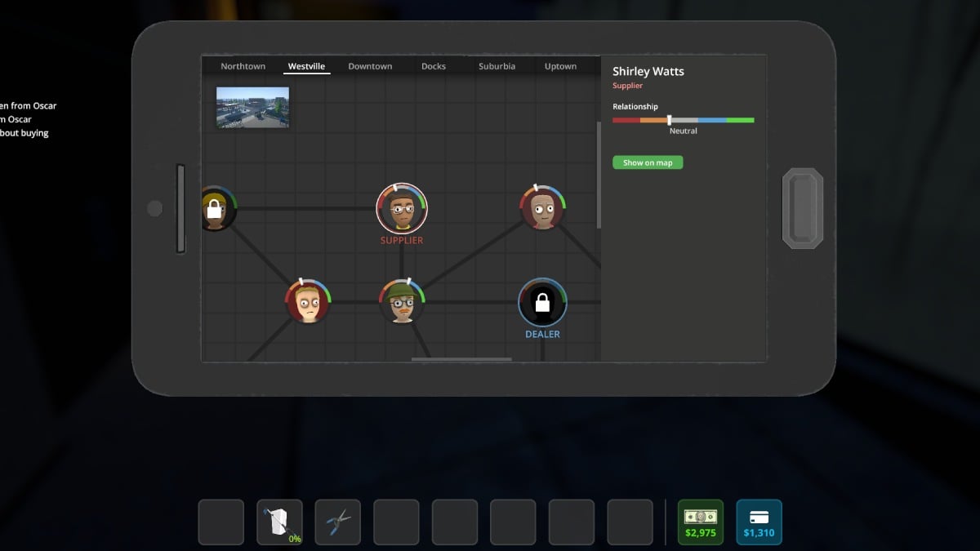The height and width of the screenshot is (551, 980).
Task: Click the locked Dealer contact node
Action: (x=542, y=303)
